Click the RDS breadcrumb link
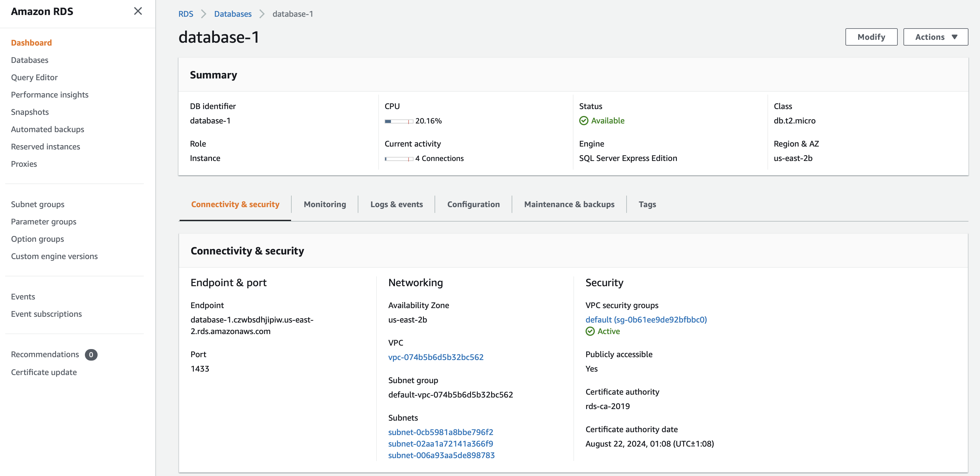Viewport: 980px width, 476px height. coord(186,14)
